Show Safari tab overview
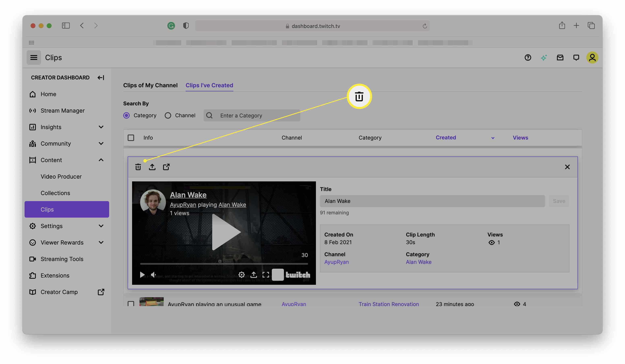Image resolution: width=625 pixels, height=364 pixels. pyautogui.click(x=591, y=25)
